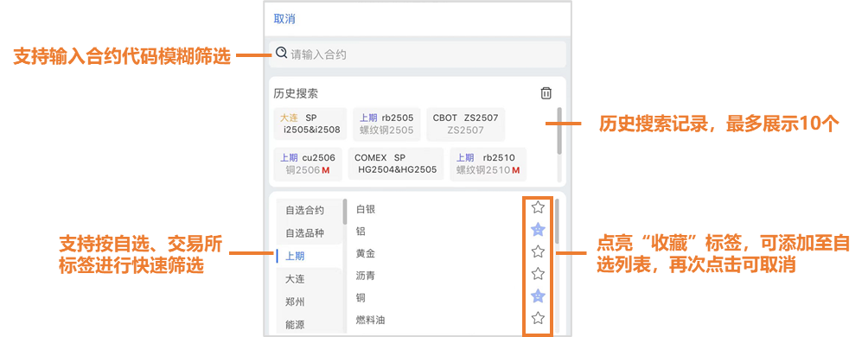Screen dimensions: 868x337
Task: Remove 铜 from favorites star
Action: 538,296
